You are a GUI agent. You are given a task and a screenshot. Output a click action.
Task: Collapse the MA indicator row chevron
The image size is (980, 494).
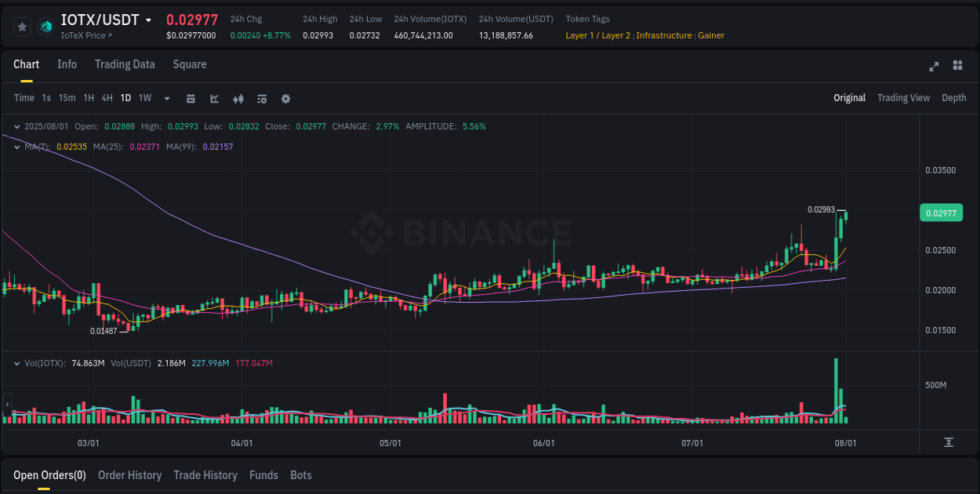coord(16,146)
